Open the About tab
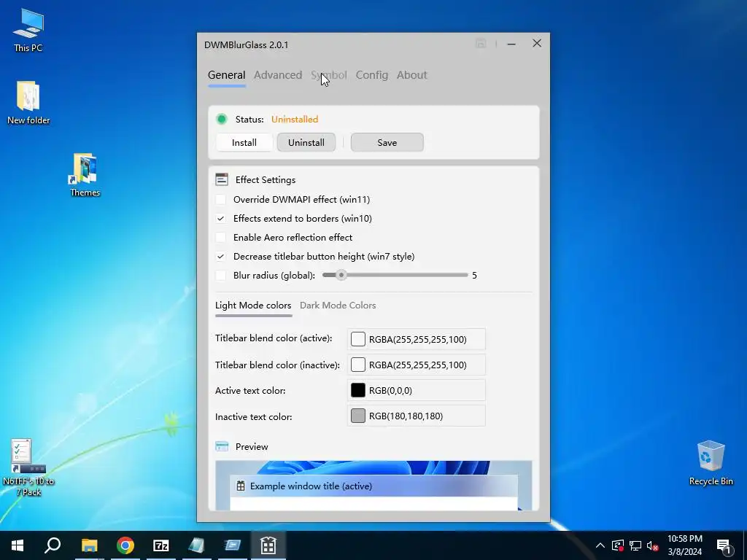The image size is (747, 560). [x=411, y=75]
